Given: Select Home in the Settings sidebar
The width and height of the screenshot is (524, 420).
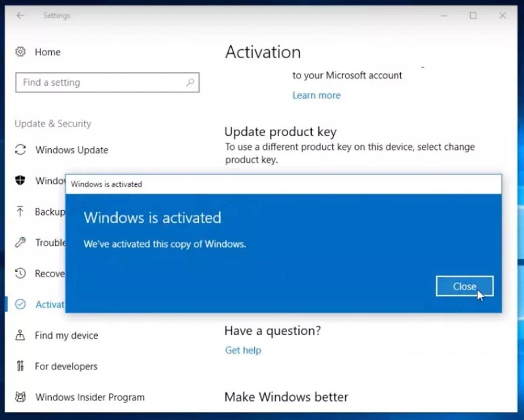Looking at the screenshot, I should [x=48, y=52].
